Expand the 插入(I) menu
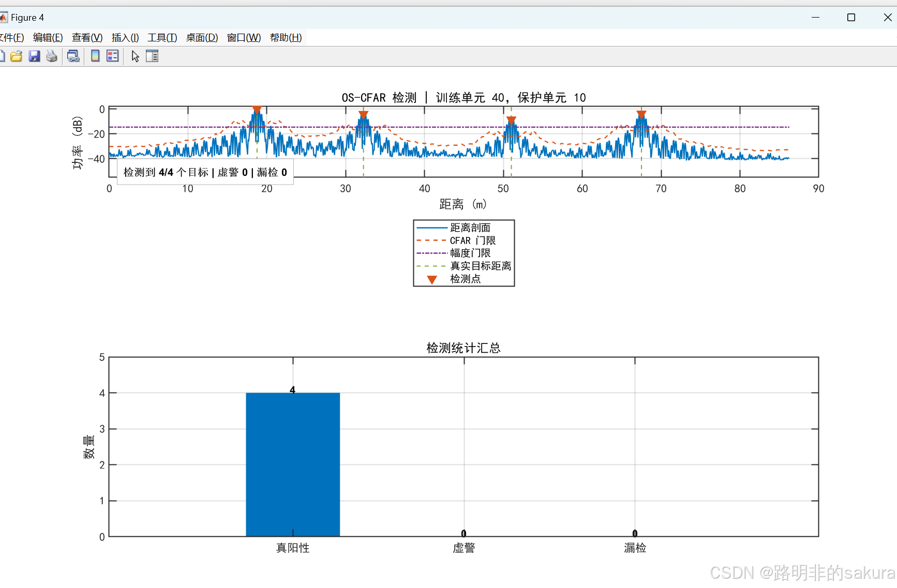897x588 pixels. click(125, 38)
